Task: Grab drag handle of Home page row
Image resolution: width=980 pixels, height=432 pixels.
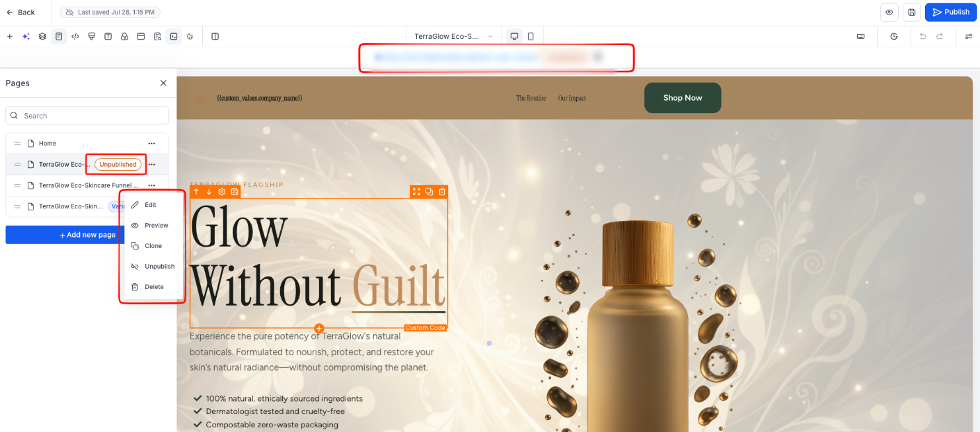Action: tap(18, 144)
